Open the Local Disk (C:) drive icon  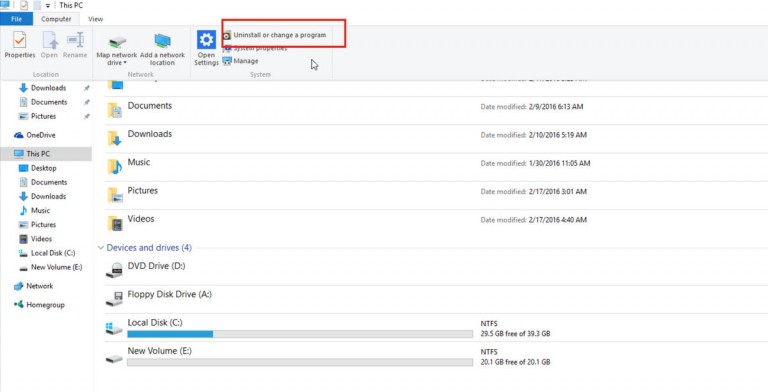pos(114,328)
